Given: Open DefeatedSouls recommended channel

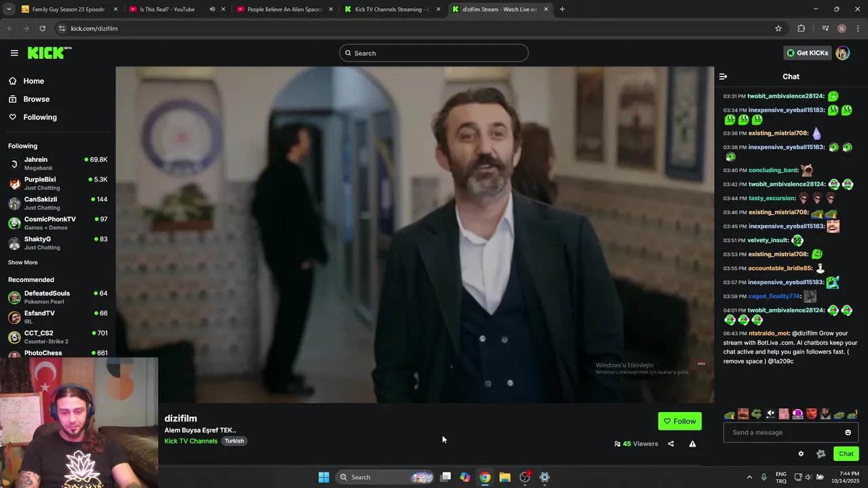Looking at the screenshot, I should pos(58,297).
